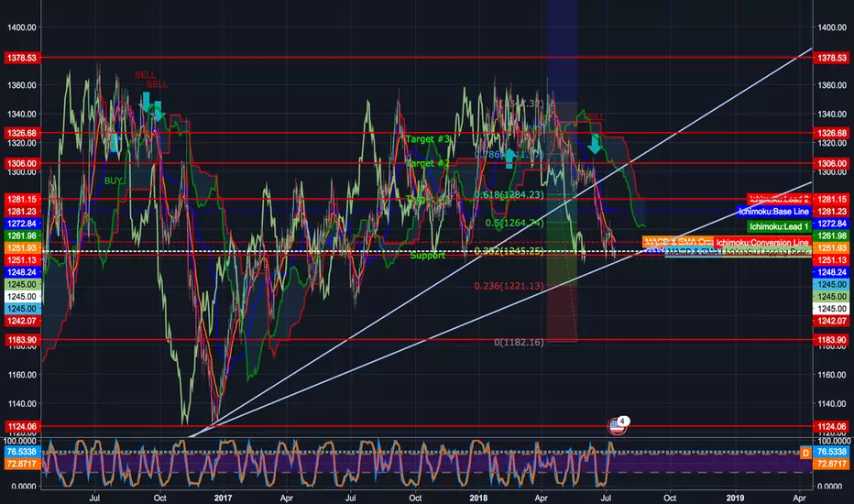
Task: Open the US economic events flag icon
Action: pos(617,427)
